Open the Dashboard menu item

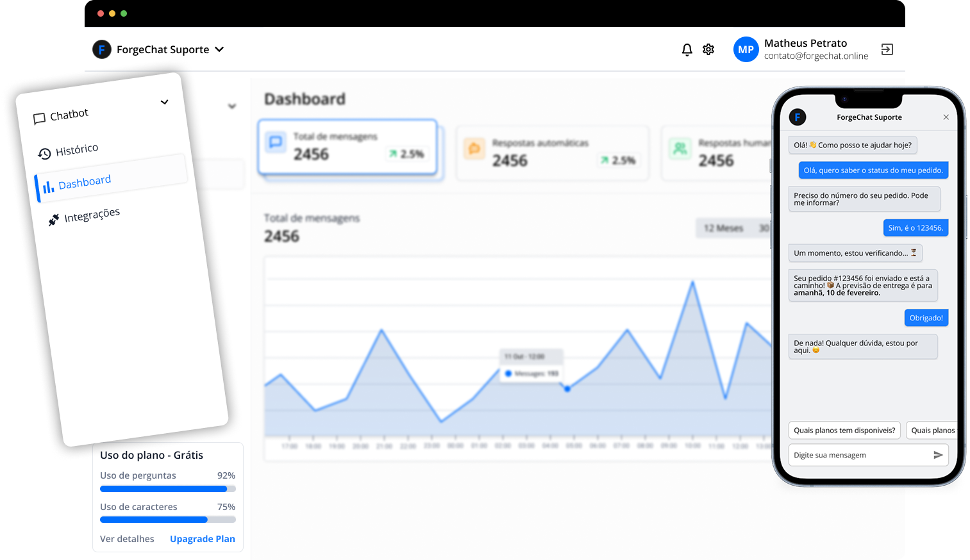[x=84, y=183]
